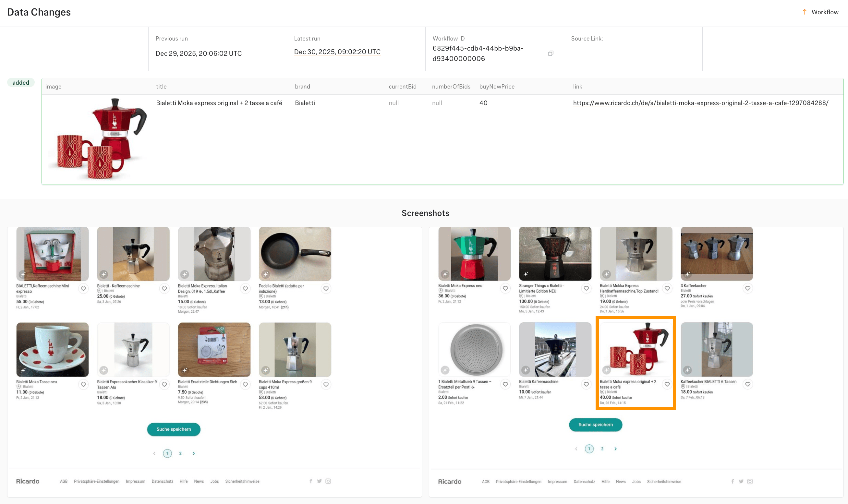Viewport: 848px width, 504px height.
Task: Open Facebook icon in left screenshot footer
Action: tap(311, 481)
